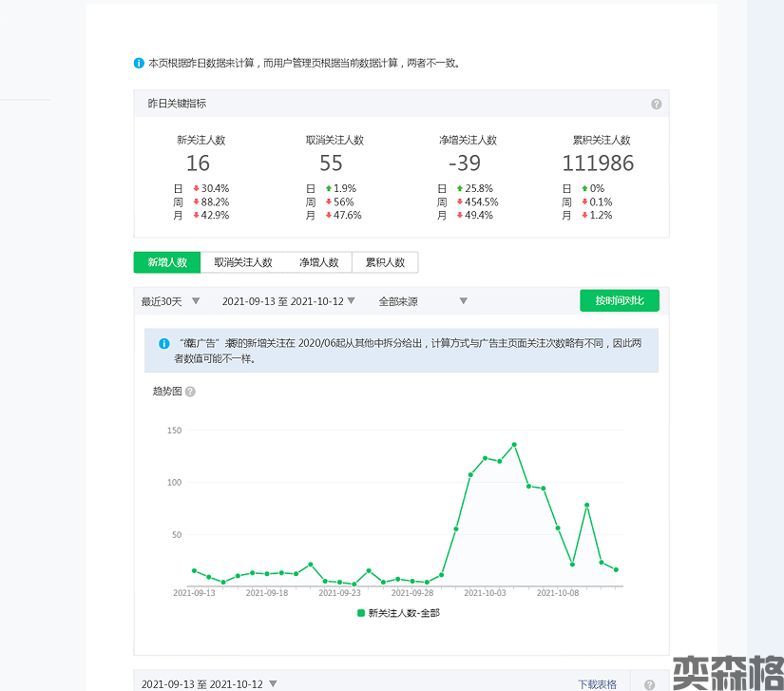The width and height of the screenshot is (784, 691).
Task: Click the green 按时间对比 button
Action: tap(620, 300)
